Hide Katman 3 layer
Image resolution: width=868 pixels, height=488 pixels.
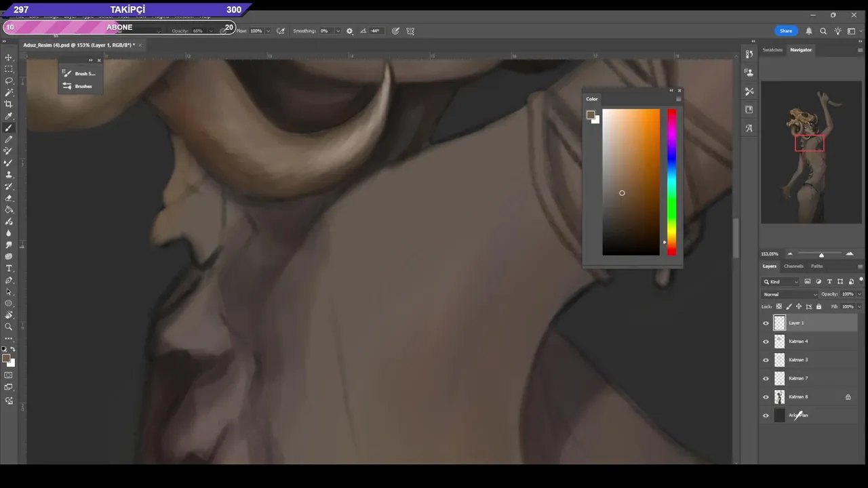click(766, 360)
